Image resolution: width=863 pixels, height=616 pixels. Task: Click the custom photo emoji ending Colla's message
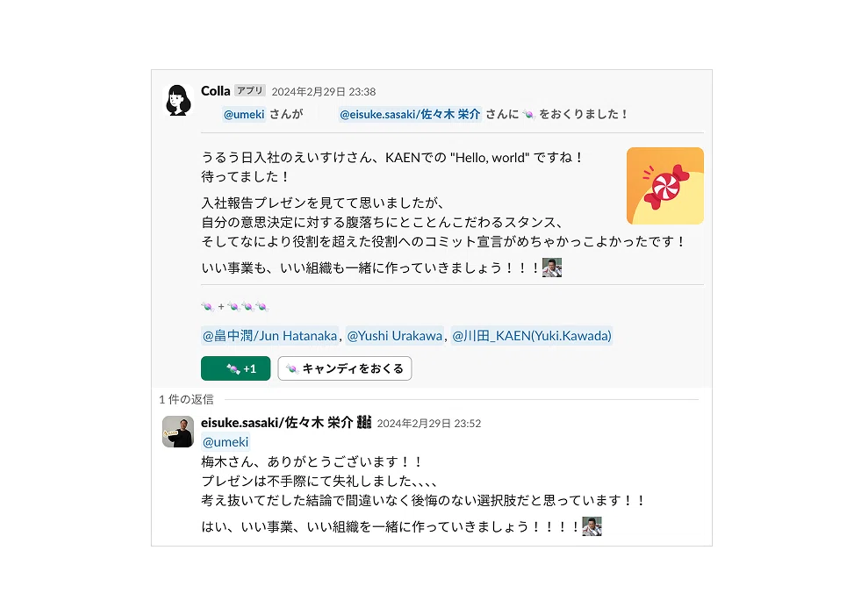(552, 267)
